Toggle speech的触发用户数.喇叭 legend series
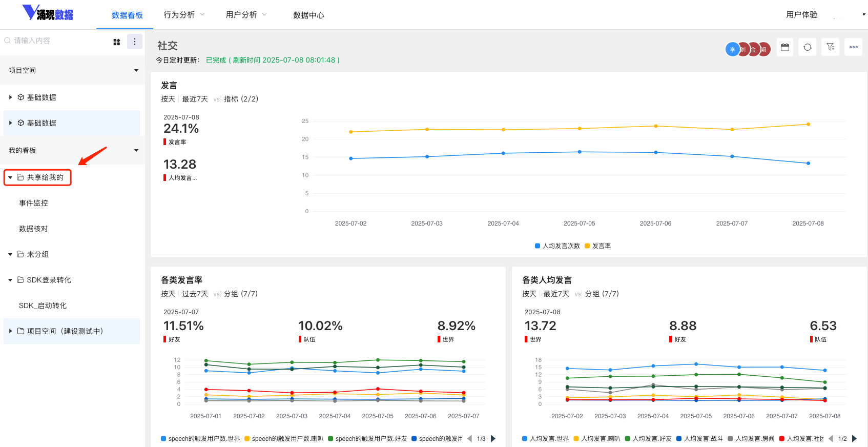This screenshot has width=868, height=447. pyautogui.click(x=284, y=439)
